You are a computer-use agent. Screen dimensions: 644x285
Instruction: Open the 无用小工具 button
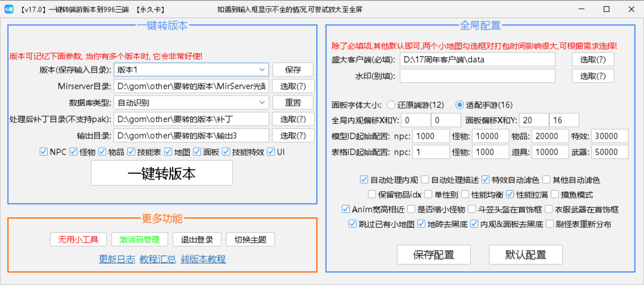coord(78,240)
